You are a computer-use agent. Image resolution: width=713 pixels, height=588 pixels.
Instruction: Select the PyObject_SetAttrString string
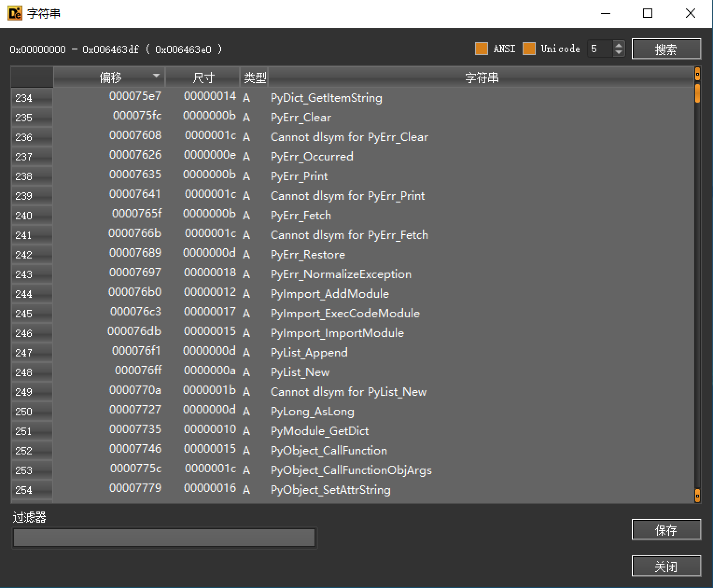pyautogui.click(x=330, y=490)
